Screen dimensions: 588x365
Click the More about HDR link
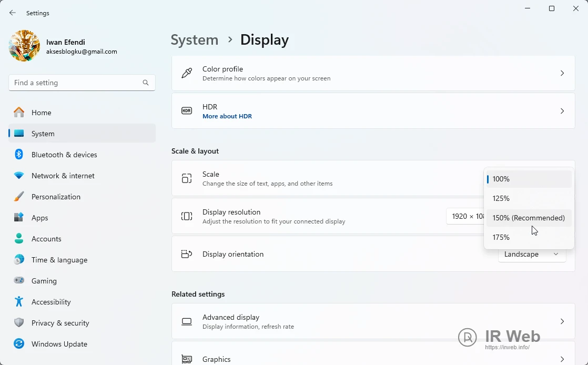tap(227, 116)
